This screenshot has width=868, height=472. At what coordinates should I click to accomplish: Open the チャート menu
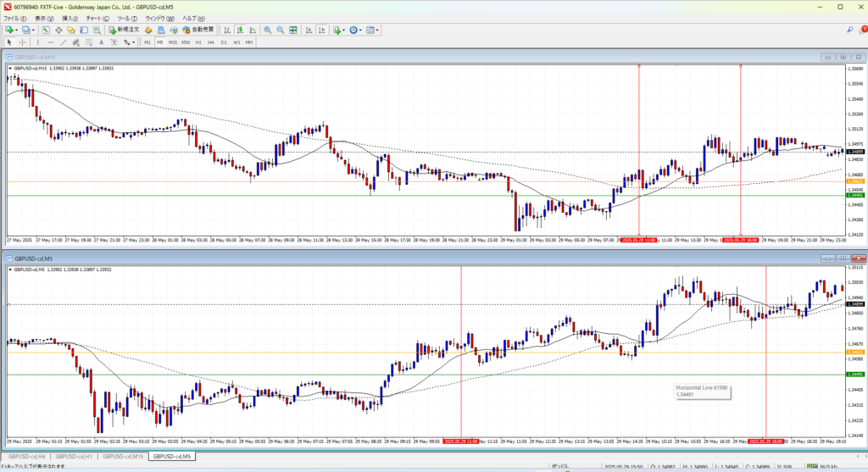tap(95, 18)
